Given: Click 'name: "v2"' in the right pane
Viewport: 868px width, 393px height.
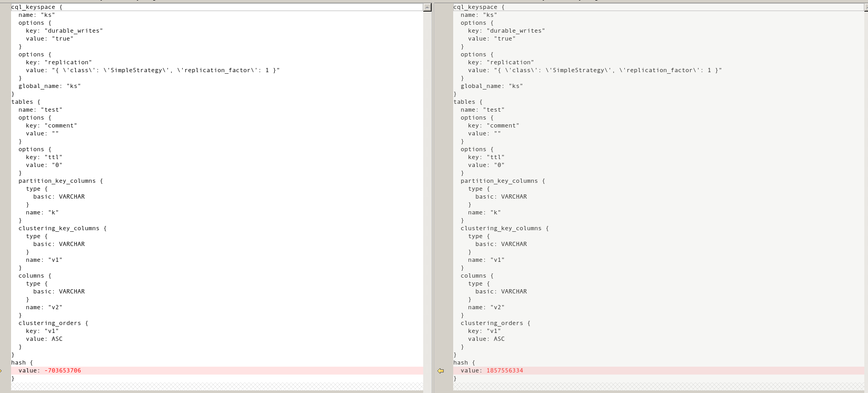Looking at the screenshot, I should [486, 308].
